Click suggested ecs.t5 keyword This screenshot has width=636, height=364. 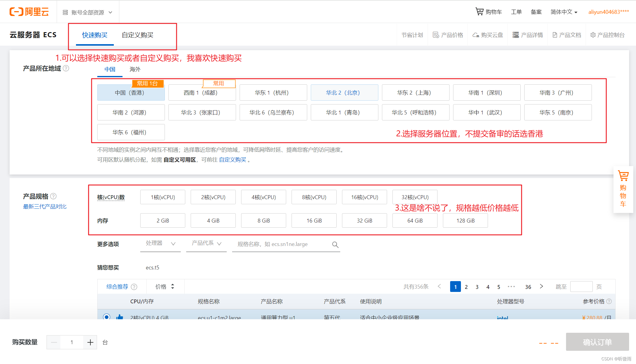[x=153, y=268]
